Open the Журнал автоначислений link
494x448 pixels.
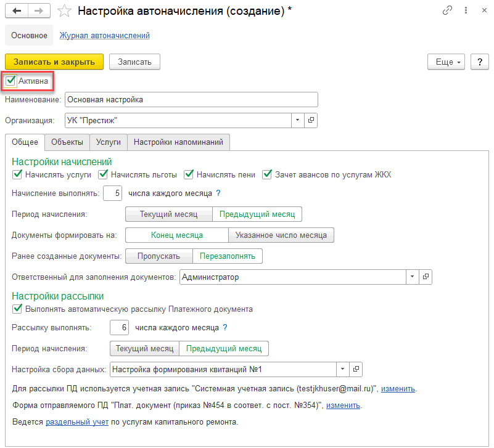(105, 36)
